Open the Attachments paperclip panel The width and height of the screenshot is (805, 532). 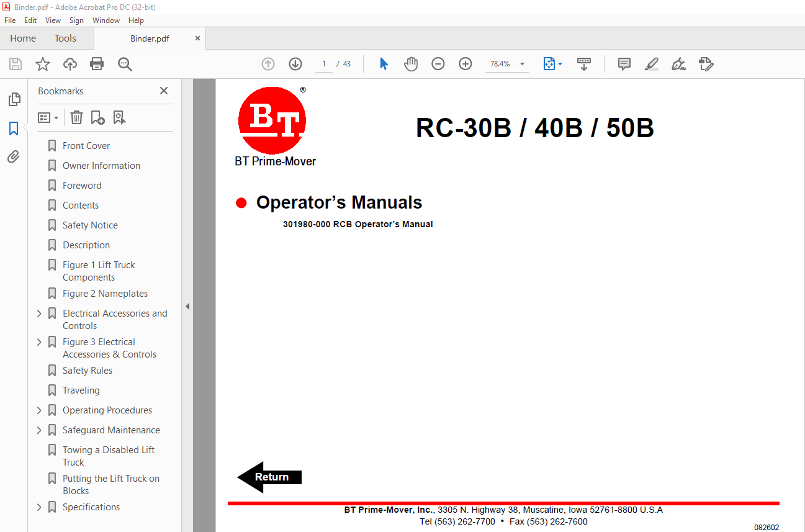14,156
